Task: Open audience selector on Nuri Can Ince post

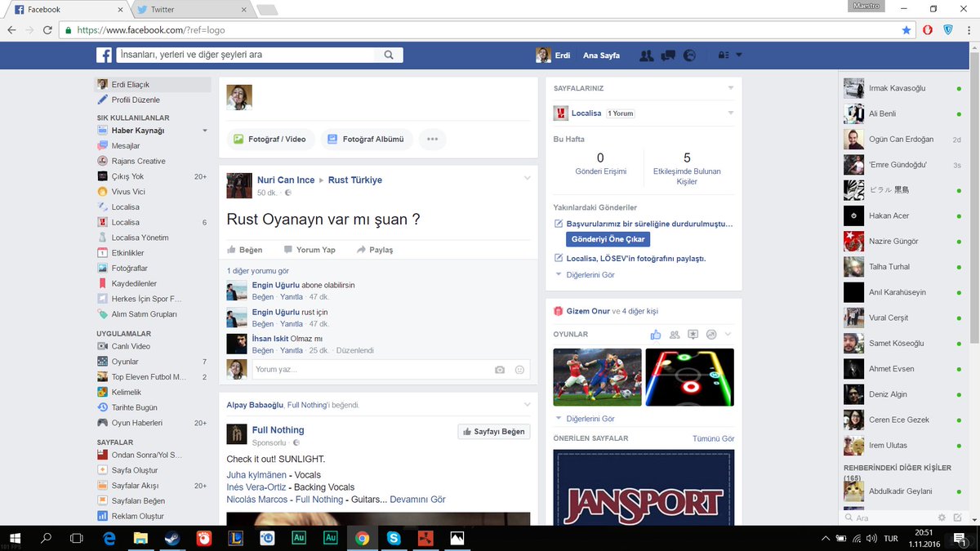Action: [287, 193]
